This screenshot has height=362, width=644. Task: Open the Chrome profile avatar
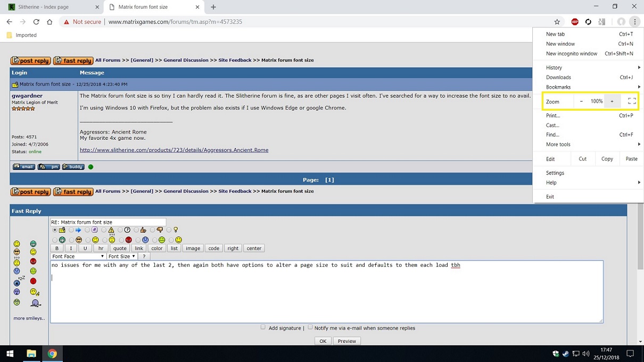tap(621, 22)
